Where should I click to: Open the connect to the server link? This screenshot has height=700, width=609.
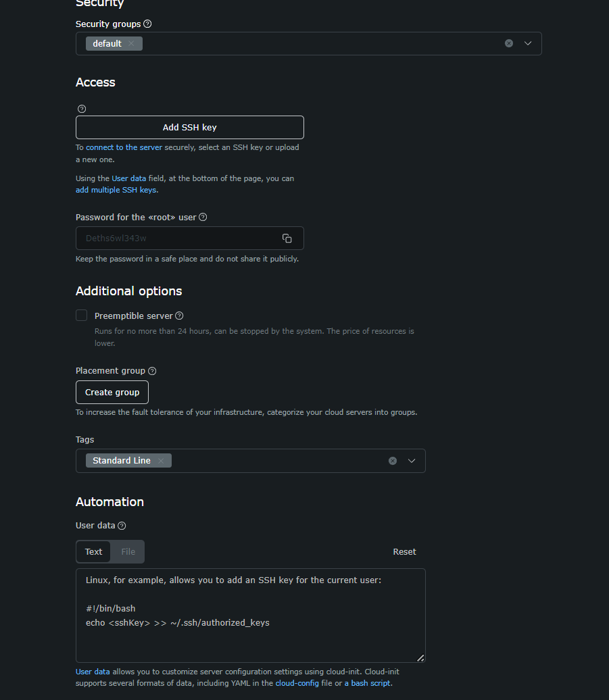[124, 147]
